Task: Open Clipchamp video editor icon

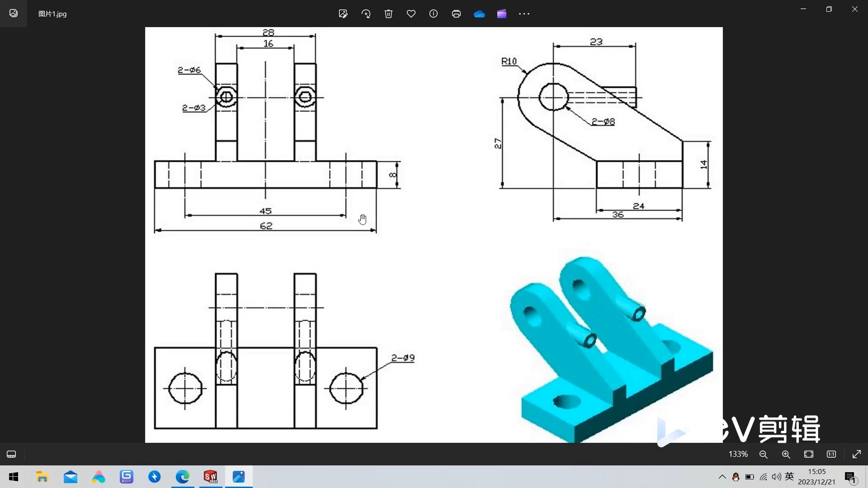Action: click(x=502, y=14)
